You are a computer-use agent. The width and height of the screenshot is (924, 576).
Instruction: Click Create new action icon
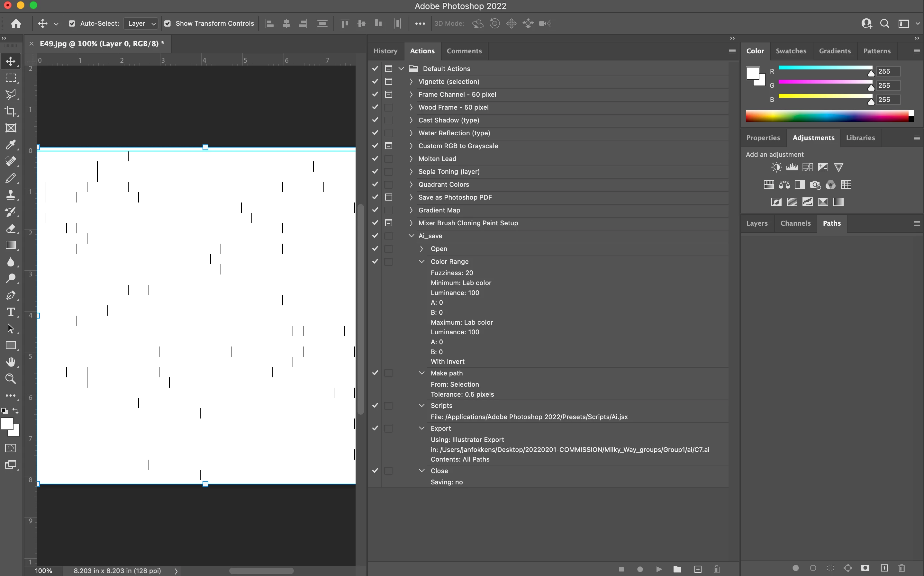click(698, 569)
